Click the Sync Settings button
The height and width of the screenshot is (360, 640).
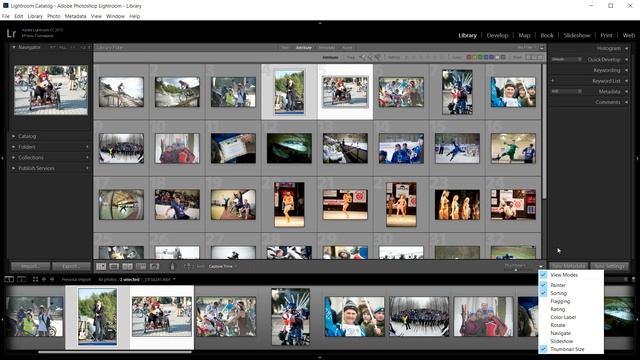[x=610, y=267]
